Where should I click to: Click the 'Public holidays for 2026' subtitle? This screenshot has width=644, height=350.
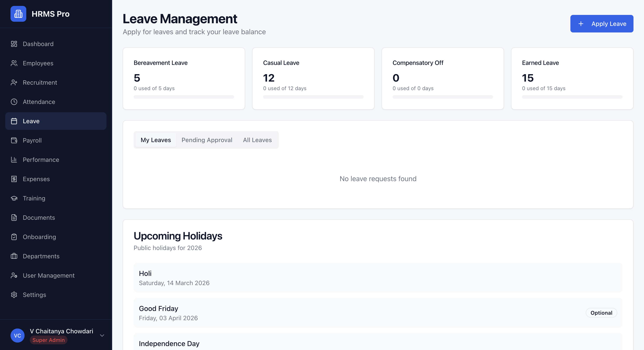pos(168,248)
